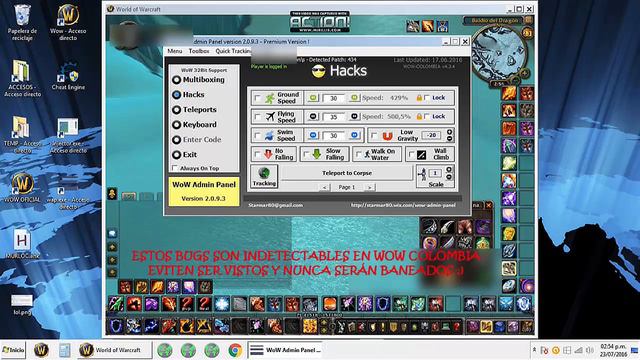640x360 pixels.
Task: Open the Cheat Engine desktop shortcut
Action: (68, 76)
